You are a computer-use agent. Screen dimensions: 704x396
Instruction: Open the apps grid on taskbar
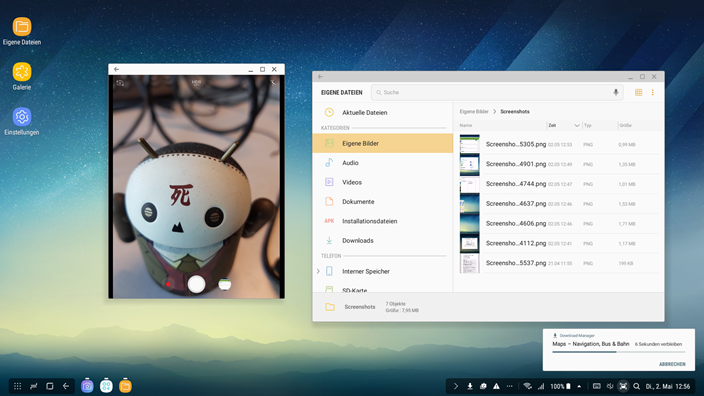tap(18, 386)
